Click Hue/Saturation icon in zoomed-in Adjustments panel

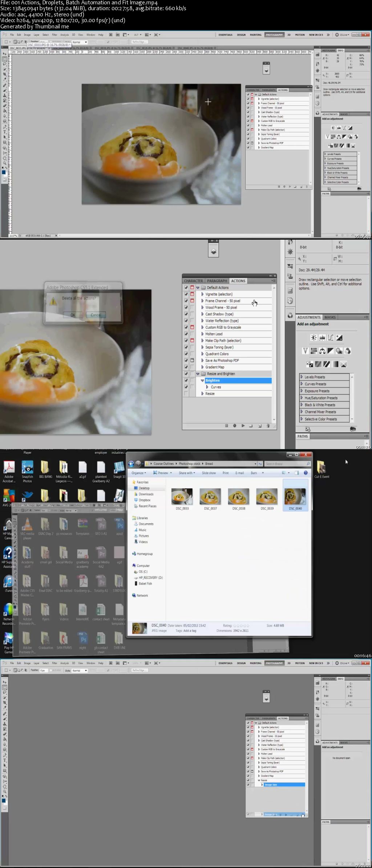[x=314, y=351]
